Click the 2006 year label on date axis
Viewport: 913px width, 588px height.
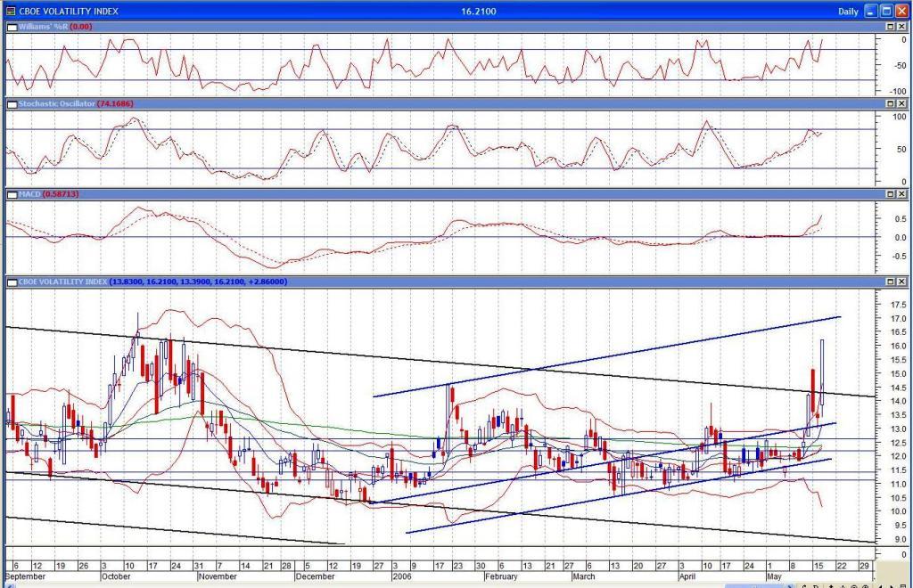tap(402, 577)
